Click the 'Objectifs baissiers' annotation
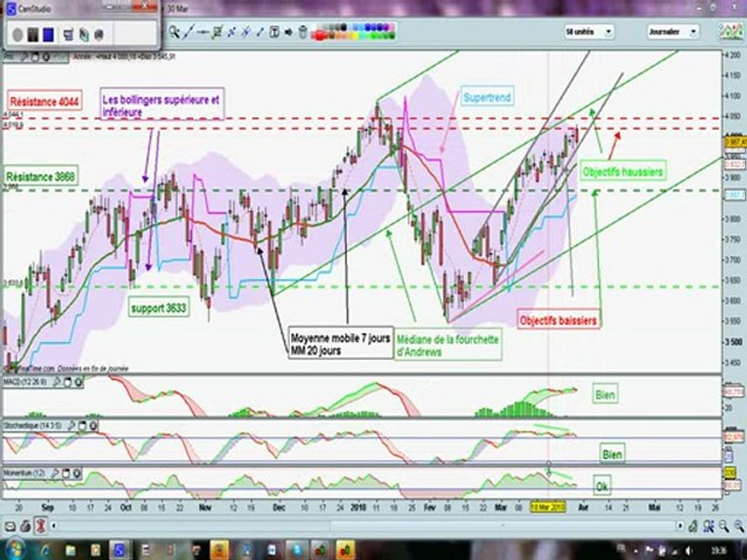The image size is (747, 560). coord(559,320)
